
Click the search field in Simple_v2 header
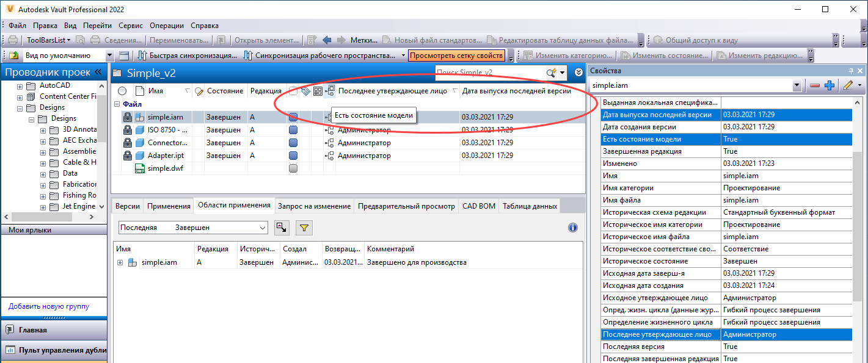click(x=490, y=73)
